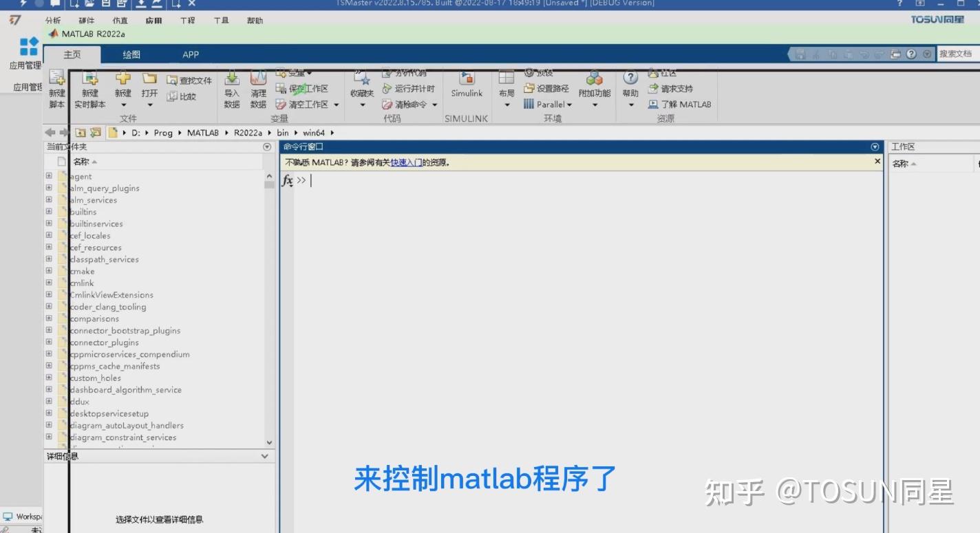980x533 pixels.
Task: Collapse the 详细信息 details panel
Action: 264,455
